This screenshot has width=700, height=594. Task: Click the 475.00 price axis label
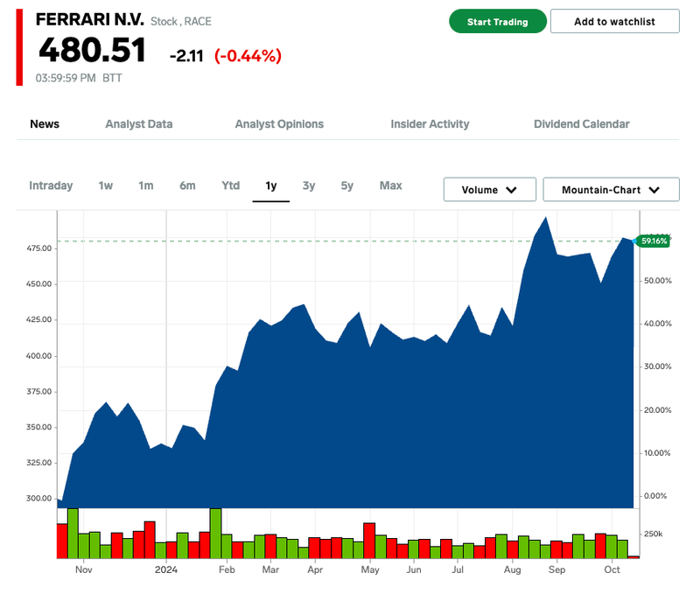click(x=39, y=248)
